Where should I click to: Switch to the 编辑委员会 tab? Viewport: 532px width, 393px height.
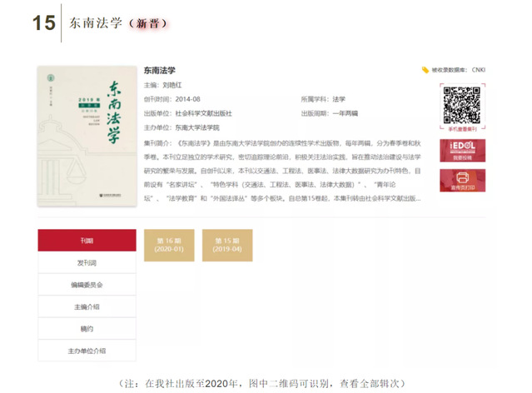point(87,285)
